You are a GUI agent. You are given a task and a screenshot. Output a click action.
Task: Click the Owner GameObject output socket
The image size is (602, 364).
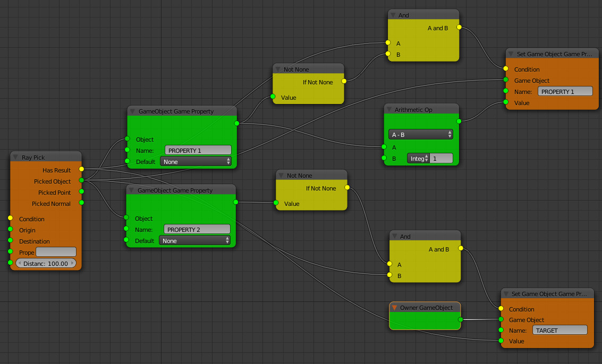(460, 319)
